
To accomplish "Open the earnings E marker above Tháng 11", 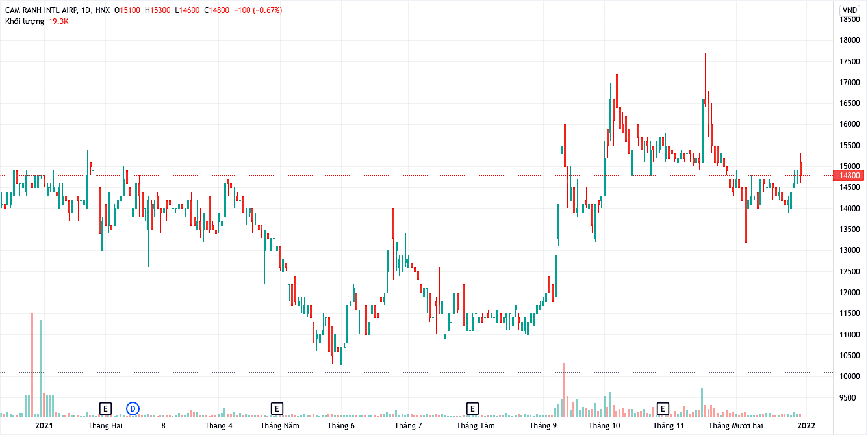I will (x=663, y=408).
